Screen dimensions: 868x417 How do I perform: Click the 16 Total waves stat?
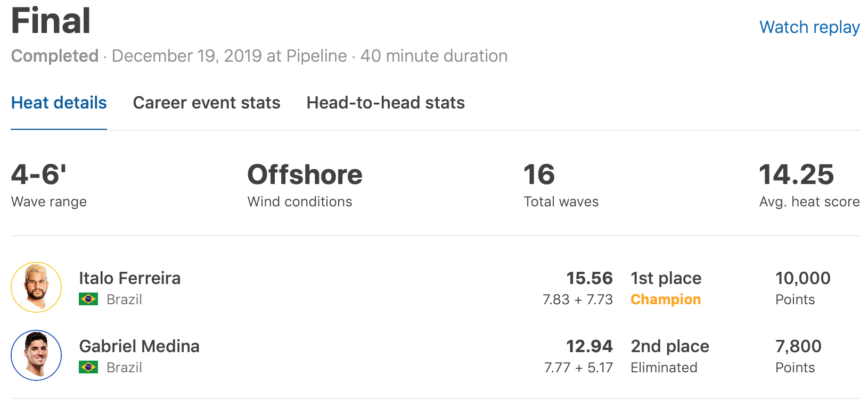pyautogui.click(x=539, y=175)
